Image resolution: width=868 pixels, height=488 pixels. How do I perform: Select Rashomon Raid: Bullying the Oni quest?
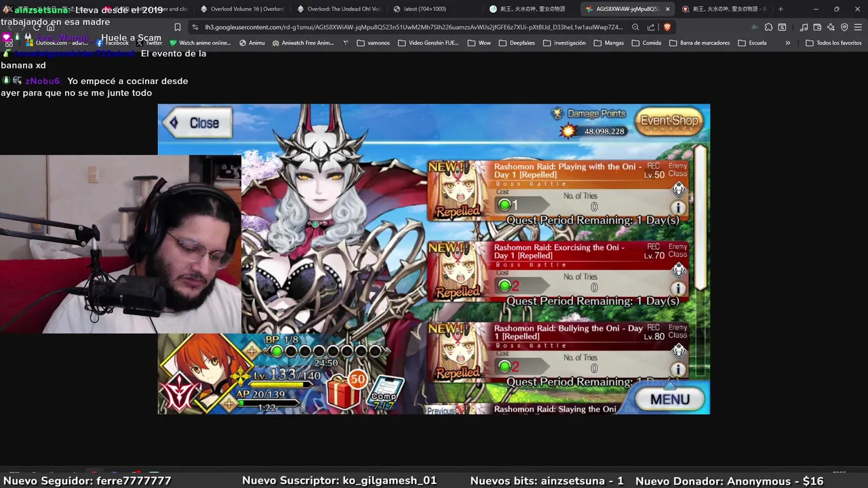pyautogui.click(x=559, y=352)
